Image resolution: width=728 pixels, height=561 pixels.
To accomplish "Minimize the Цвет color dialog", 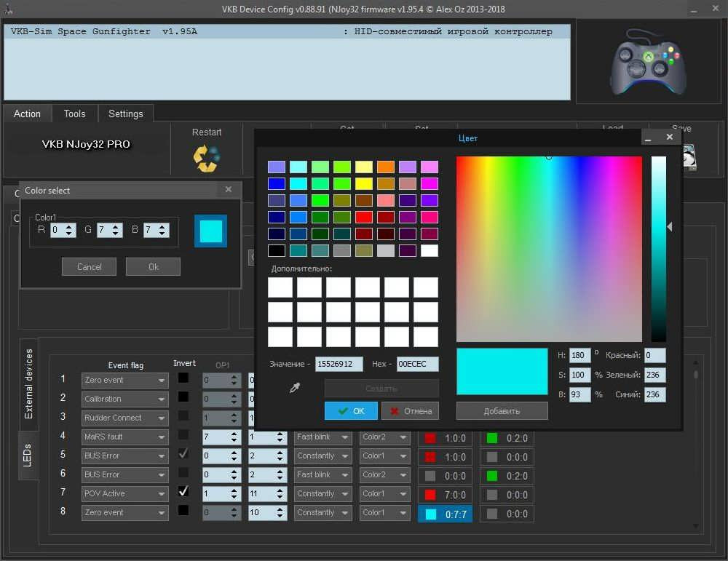I will 648,138.
